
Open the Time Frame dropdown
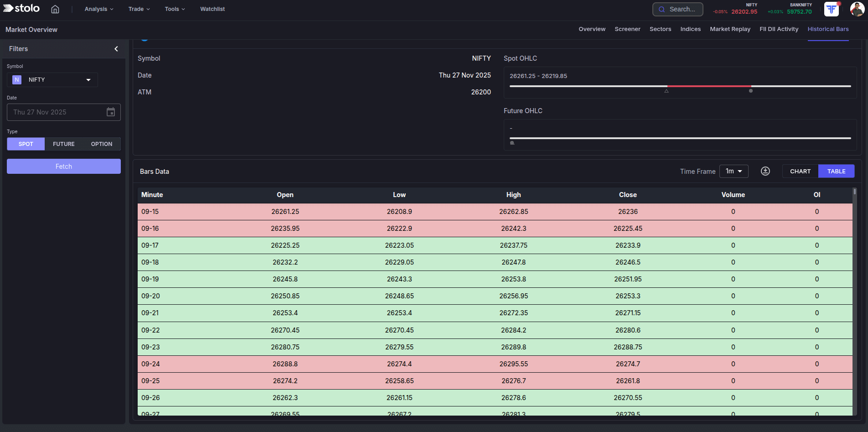[734, 171]
